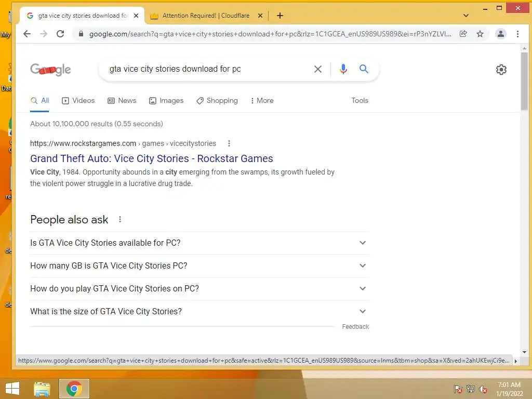Select the All results tab

pyautogui.click(x=39, y=100)
